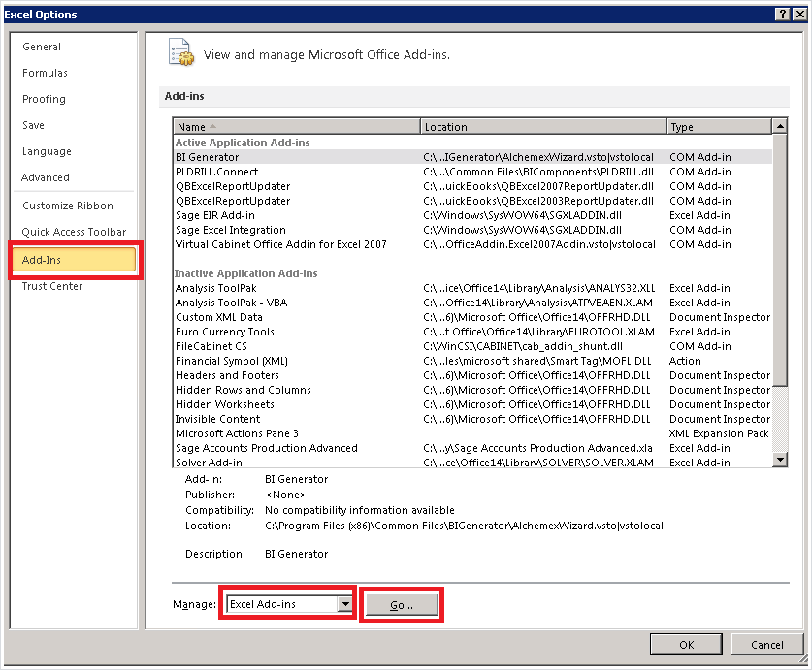Click the compatibility information text
This screenshot has height=670, width=812.
(359, 510)
